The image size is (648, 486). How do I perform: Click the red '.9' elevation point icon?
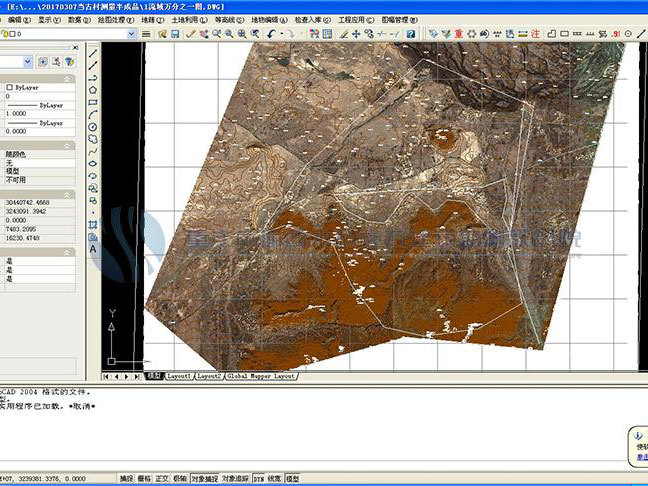point(615,34)
